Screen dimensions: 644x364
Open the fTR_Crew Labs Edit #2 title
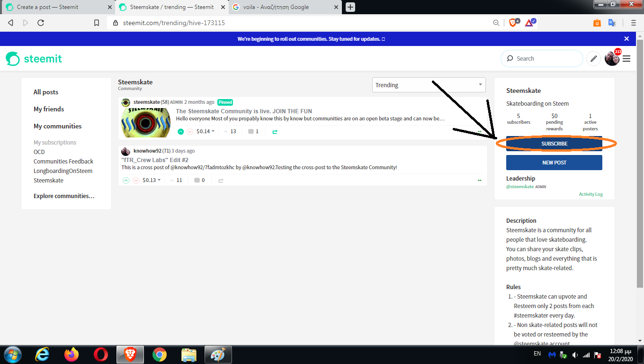point(155,160)
